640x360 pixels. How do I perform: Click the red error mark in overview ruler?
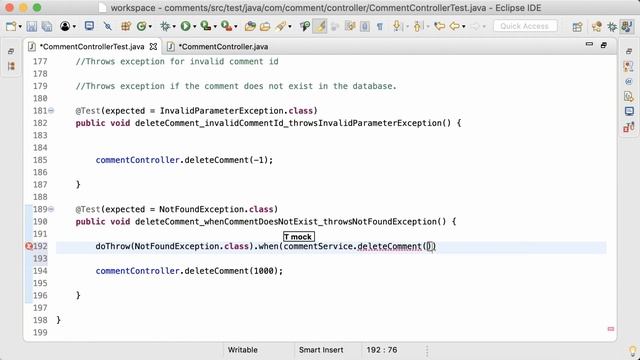[x=611, y=329]
